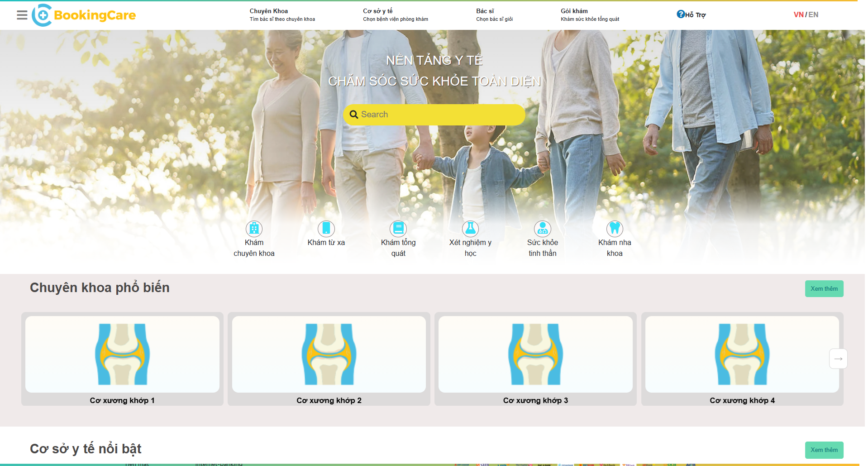Open the Cơ xương khớp 2 card
This screenshot has width=868, height=466.
tap(329, 359)
